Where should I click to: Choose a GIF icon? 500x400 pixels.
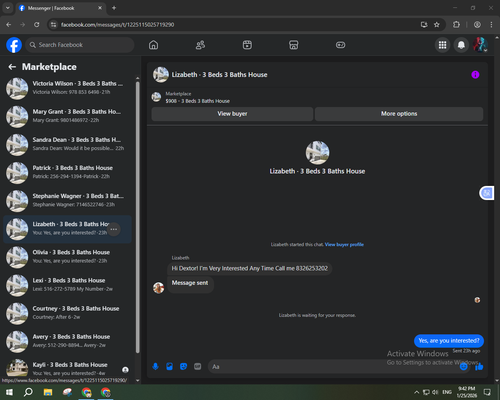tap(198, 367)
